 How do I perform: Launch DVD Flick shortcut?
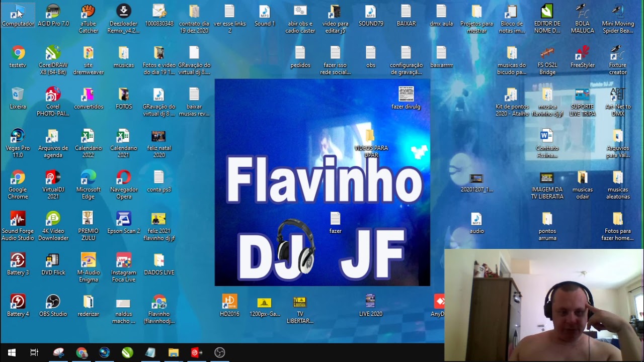53,264
